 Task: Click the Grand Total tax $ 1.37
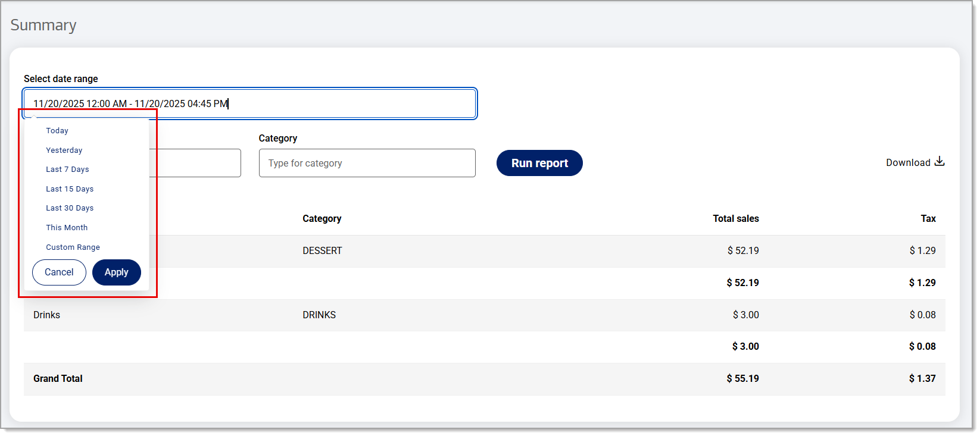coord(922,379)
